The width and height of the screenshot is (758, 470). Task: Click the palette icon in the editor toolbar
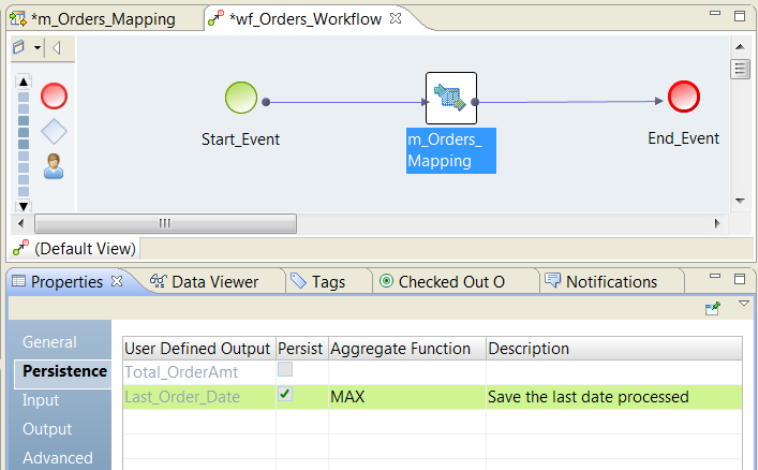(x=19, y=48)
